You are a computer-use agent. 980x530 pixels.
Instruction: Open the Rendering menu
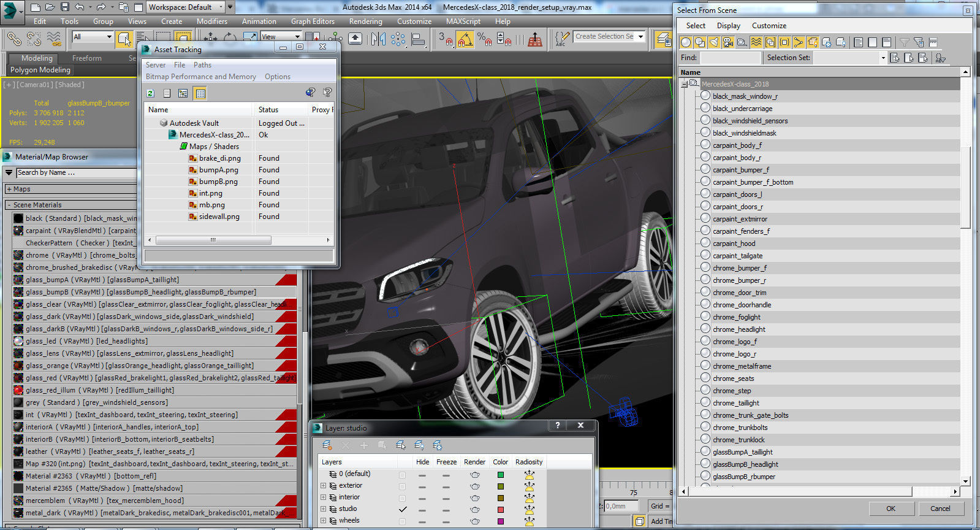(x=366, y=21)
